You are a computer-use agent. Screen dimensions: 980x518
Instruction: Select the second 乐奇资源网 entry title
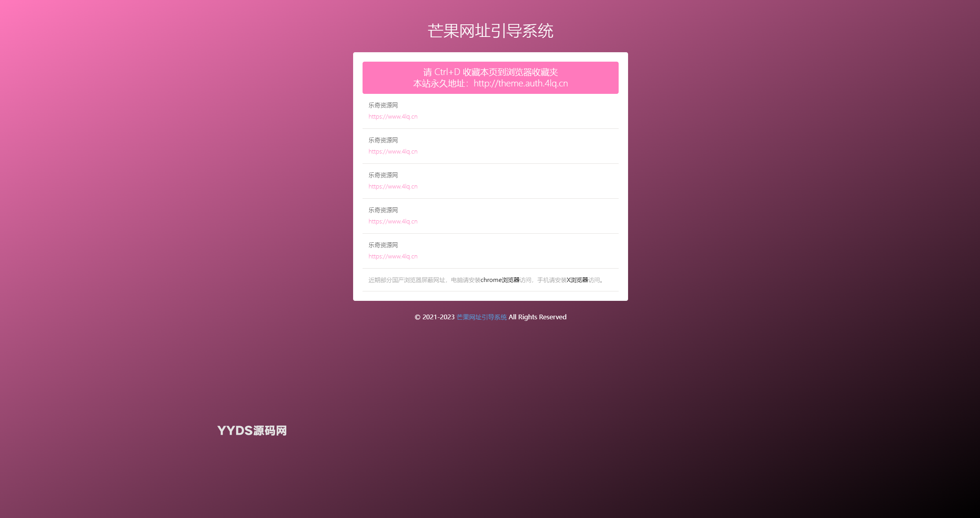point(383,140)
